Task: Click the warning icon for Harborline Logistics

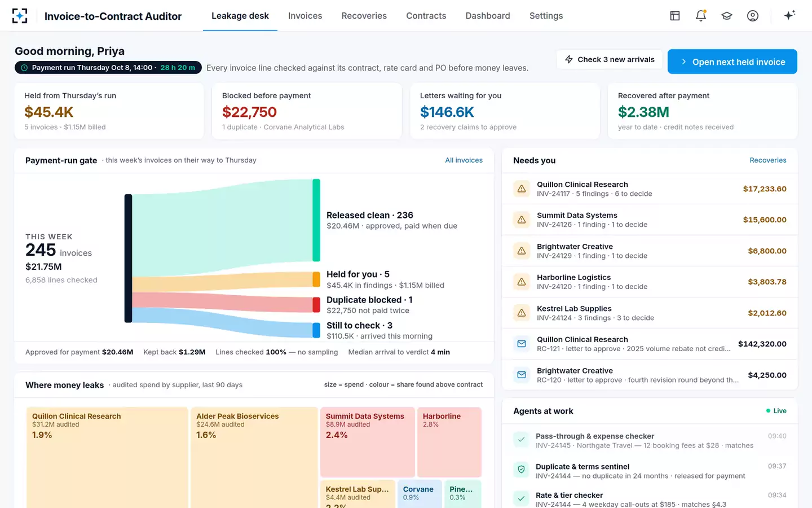Action: click(522, 282)
